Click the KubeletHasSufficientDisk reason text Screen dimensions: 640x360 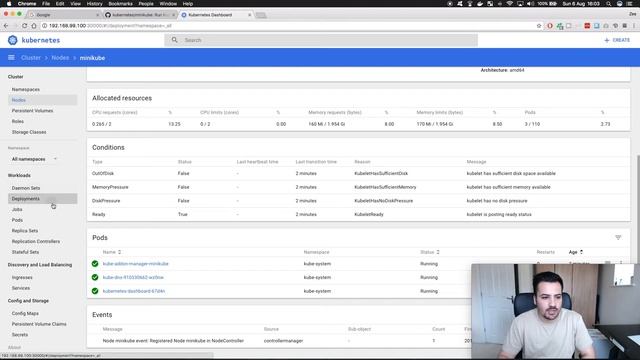pos(381,173)
